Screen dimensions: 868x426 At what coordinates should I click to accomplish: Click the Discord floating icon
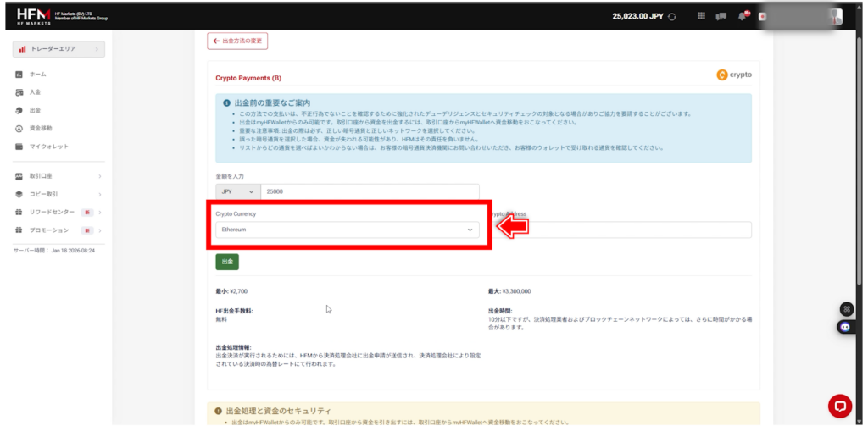843,327
